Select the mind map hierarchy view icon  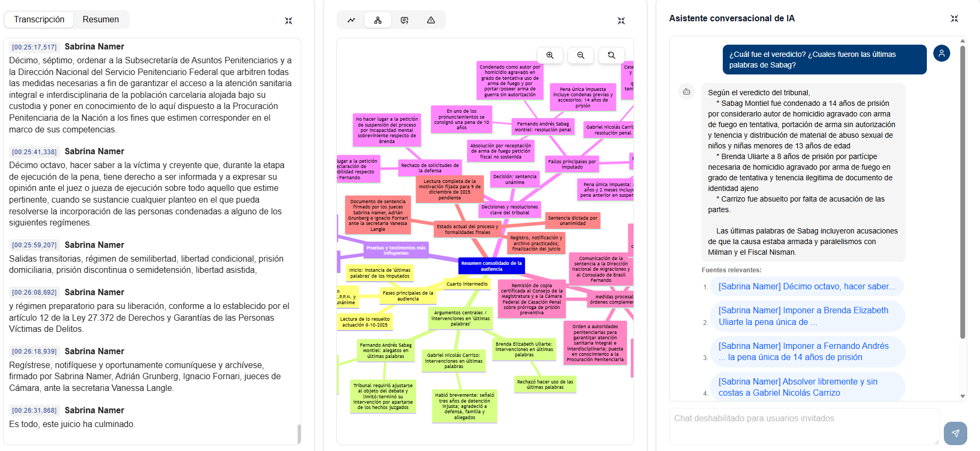pos(378,20)
